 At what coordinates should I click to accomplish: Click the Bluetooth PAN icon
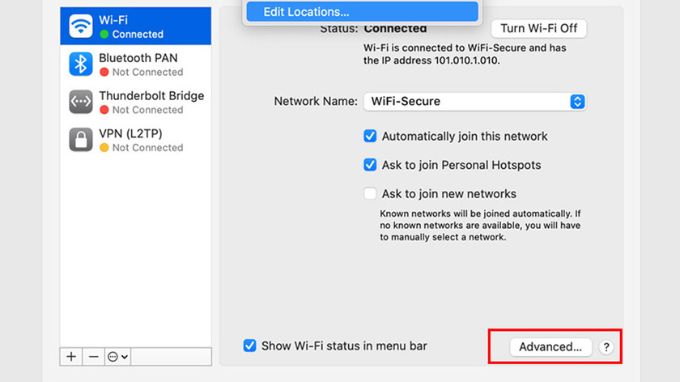(81, 64)
